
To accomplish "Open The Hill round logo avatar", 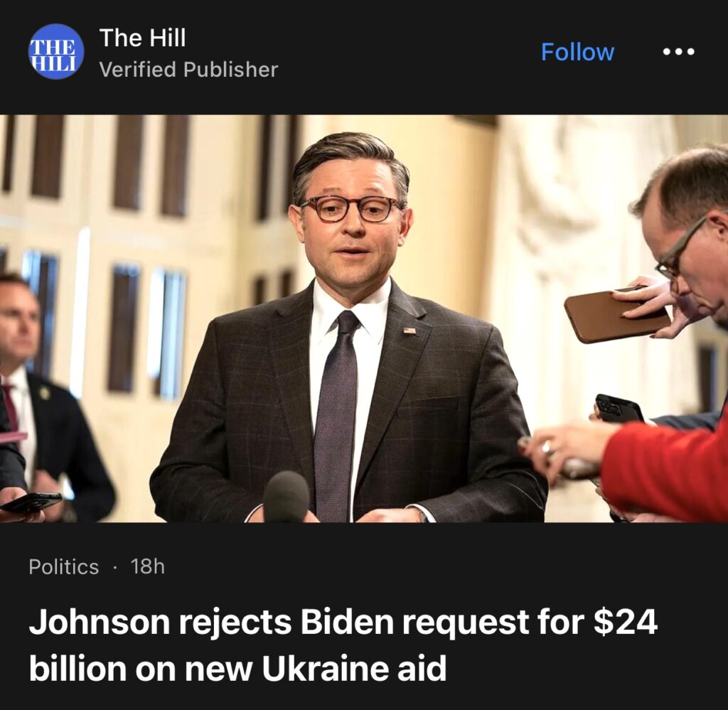I will (56, 51).
